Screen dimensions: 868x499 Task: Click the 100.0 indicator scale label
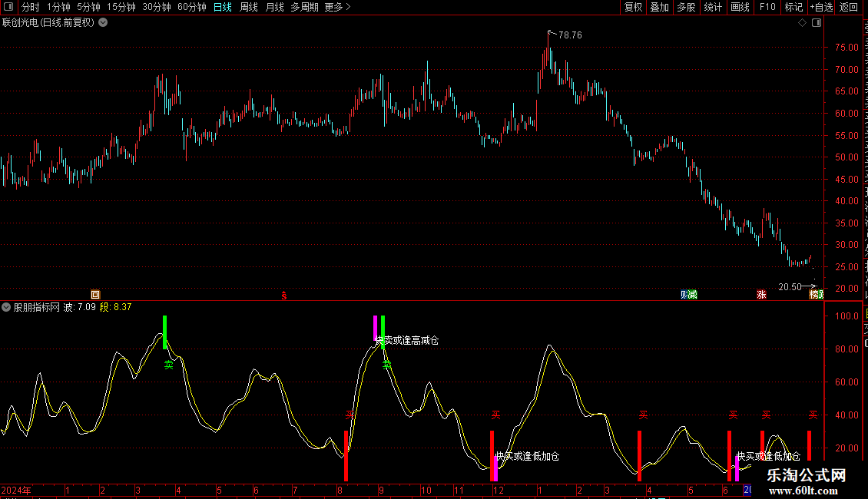[x=847, y=316]
